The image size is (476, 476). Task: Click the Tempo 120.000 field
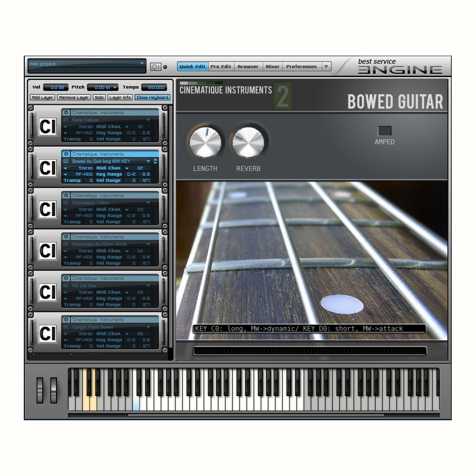[155, 88]
